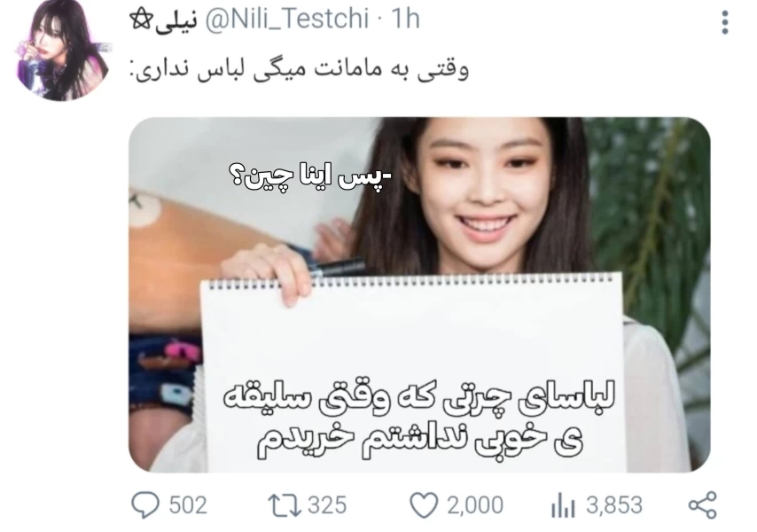This screenshot has width=757, height=532.
Task: Click the 502 replies count
Action: coord(188,505)
